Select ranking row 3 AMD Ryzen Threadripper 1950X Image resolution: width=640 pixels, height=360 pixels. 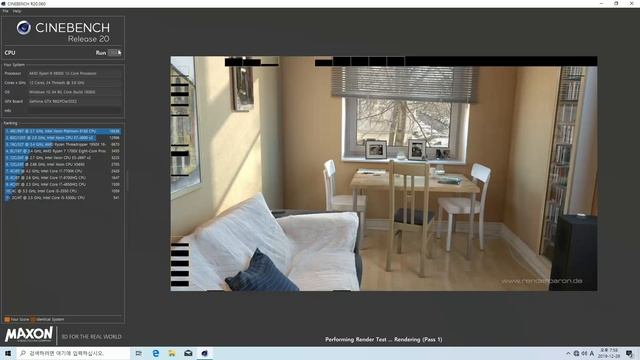coord(63,144)
